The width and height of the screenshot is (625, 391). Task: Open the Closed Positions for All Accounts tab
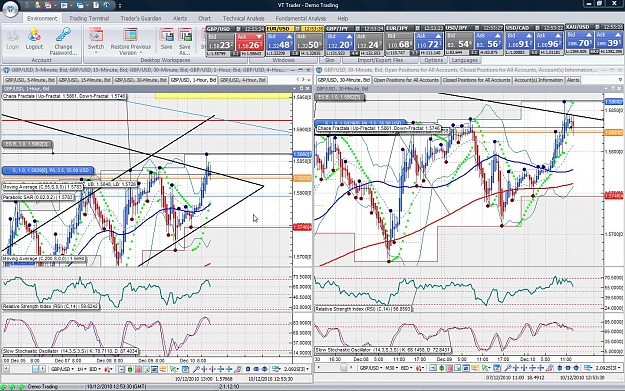coord(476,80)
